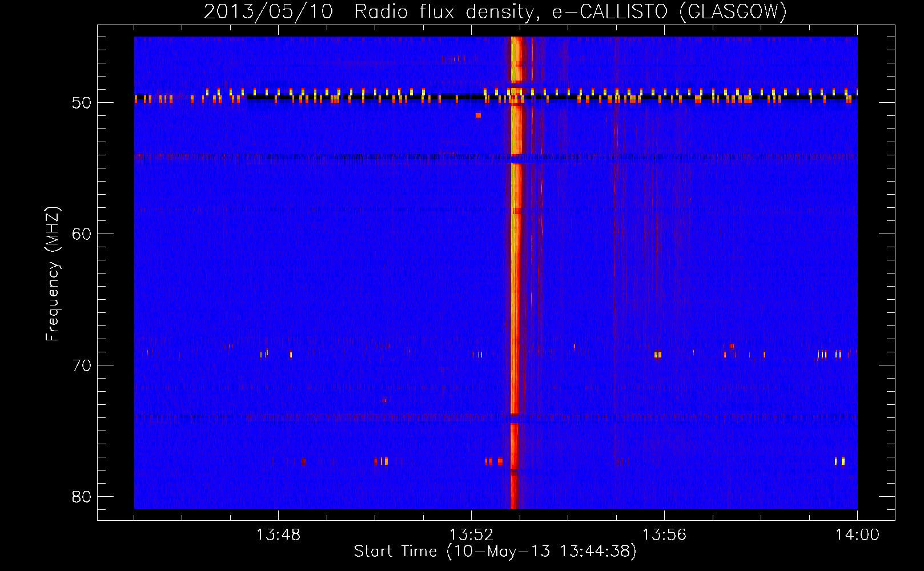
Task: Click the 'Frequency (MHZ)' axis label
Action: click(x=52, y=274)
